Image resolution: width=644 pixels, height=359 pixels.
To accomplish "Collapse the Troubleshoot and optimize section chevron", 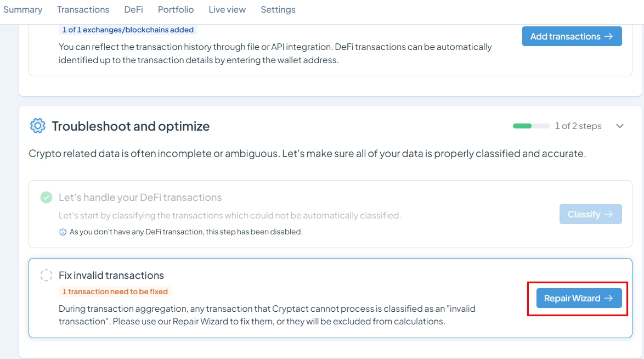I will coord(620,126).
